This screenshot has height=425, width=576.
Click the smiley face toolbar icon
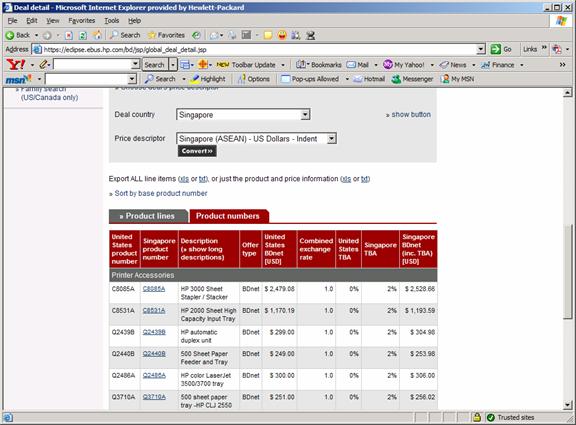[x=282, y=35]
